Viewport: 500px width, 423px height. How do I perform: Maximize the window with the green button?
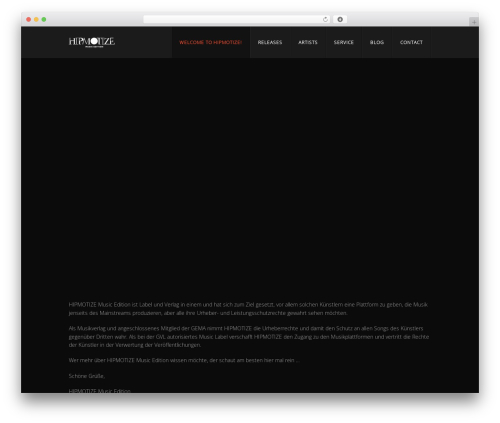pos(44,19)
